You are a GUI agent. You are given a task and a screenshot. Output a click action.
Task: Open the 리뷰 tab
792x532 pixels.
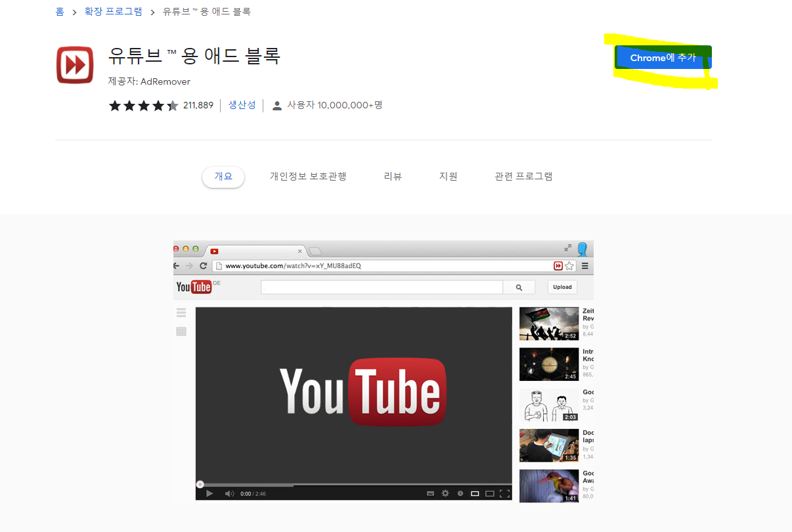(393, 177)
